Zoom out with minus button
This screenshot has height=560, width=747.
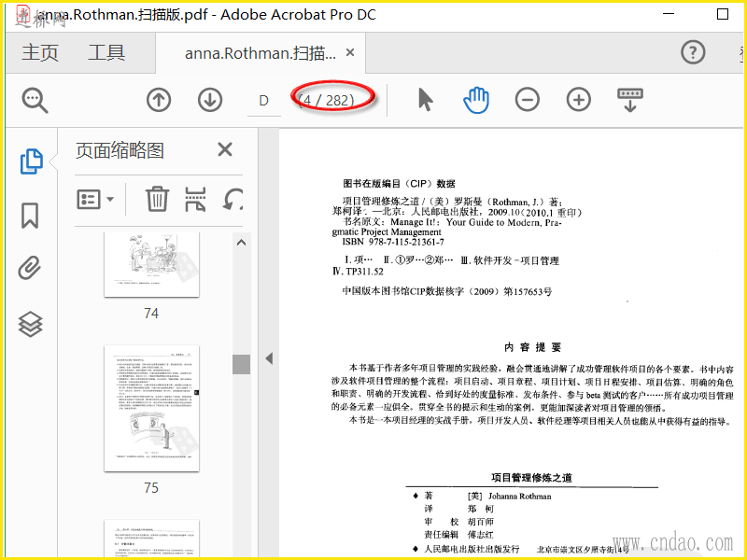528,100
